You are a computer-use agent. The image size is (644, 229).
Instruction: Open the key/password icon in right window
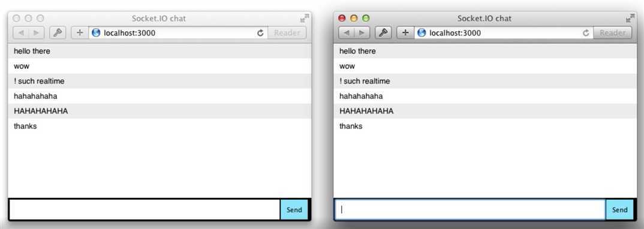click(x=384, y=33)
